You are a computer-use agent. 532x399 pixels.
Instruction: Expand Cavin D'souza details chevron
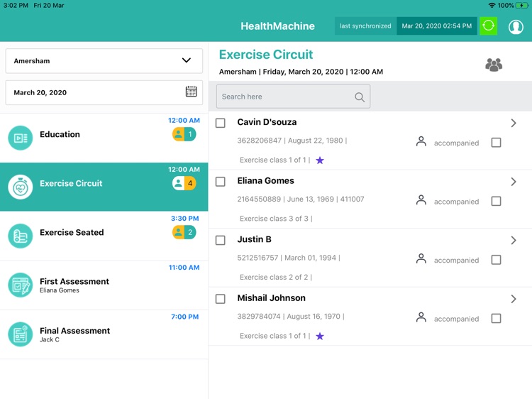(514, 123)
